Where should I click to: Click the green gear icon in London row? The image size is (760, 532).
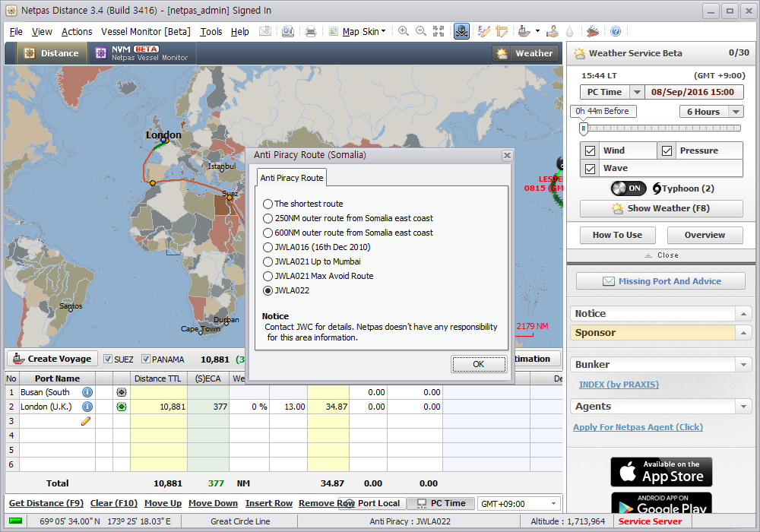[x=122, y=407]
